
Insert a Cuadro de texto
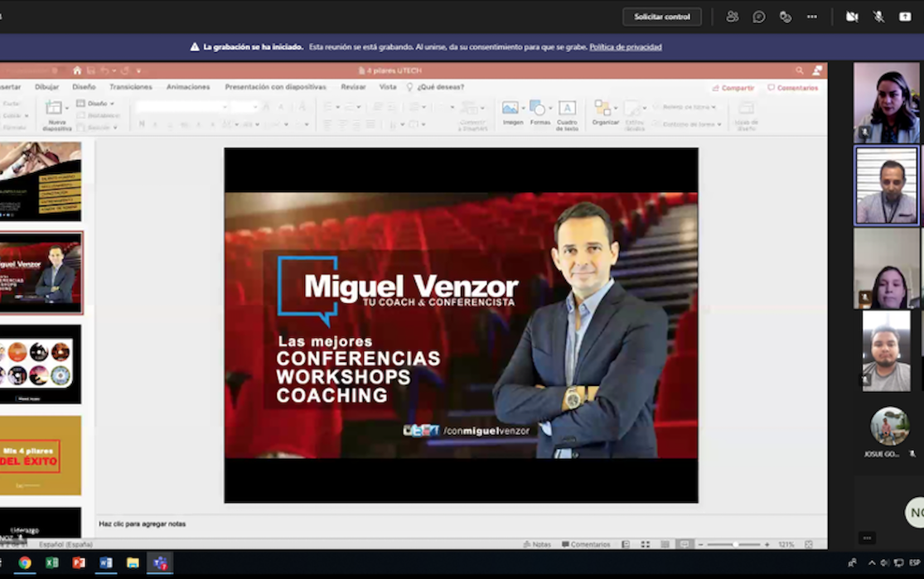[x=567, y=115]
